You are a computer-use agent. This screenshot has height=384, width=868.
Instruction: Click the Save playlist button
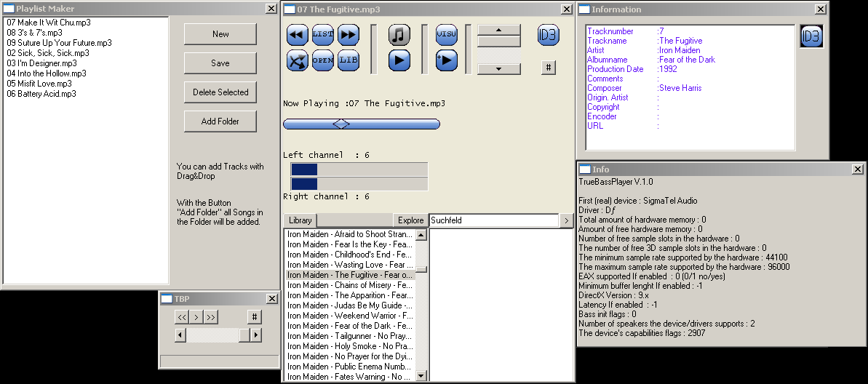tap(220, 63)
